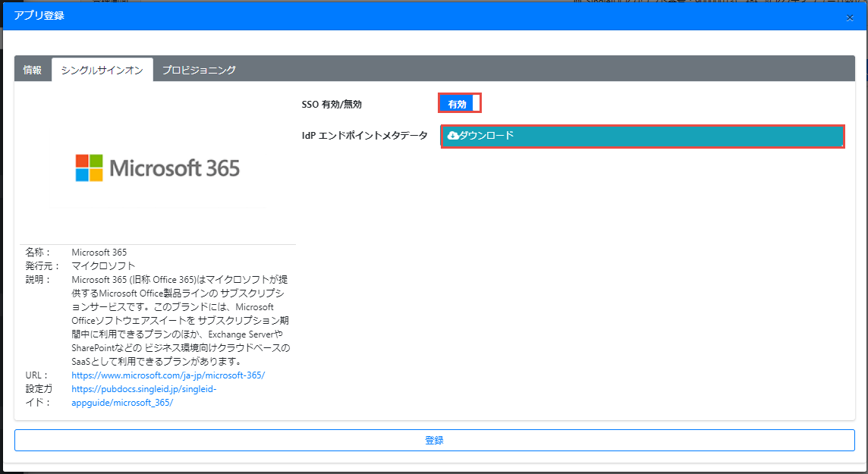Click the cloud download icon
This screenshot has width=868, height=474.
point(453,136)
